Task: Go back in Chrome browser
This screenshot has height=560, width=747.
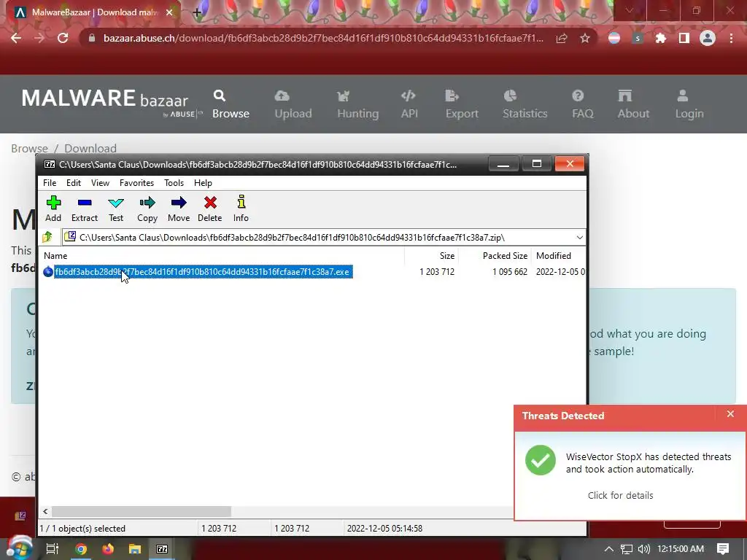Action: click(x=16, y=38)
